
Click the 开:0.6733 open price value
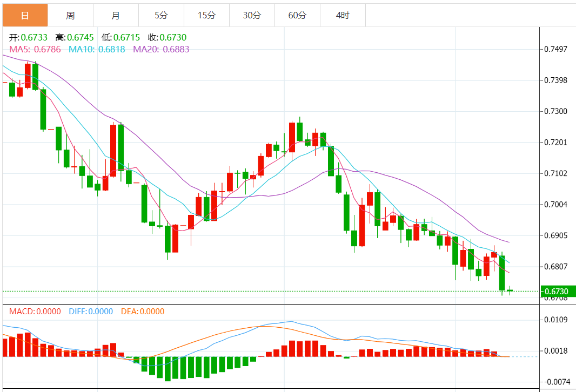click(x=28, y=37)
